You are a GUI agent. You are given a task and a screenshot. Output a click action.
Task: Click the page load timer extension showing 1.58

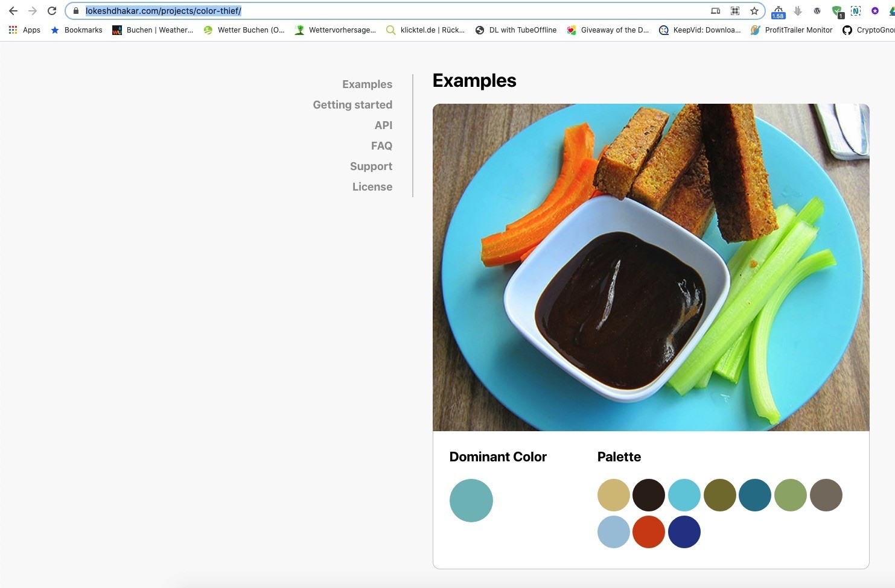[x=778, y=11]
